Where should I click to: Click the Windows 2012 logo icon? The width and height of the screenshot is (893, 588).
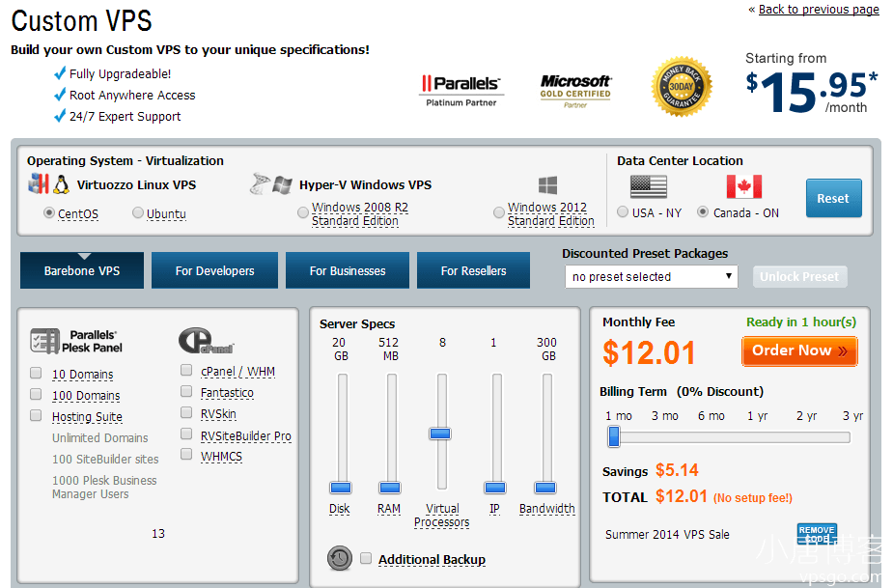[547, 185]
